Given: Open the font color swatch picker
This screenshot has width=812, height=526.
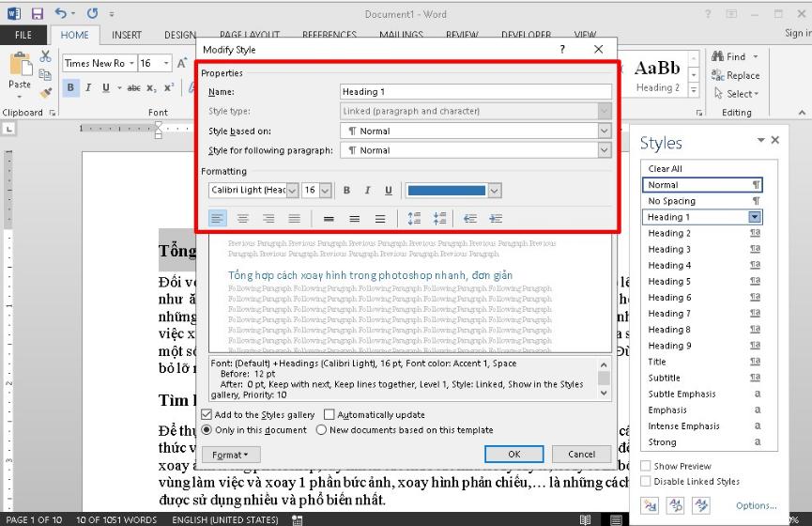Looking at the screenshot, I should point(494,191).
